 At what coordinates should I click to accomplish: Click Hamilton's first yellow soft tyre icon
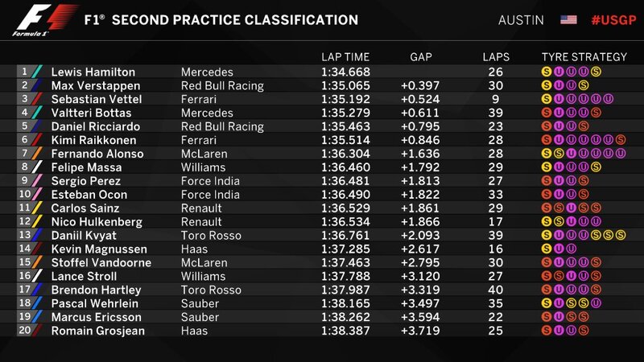click(547, 72)
